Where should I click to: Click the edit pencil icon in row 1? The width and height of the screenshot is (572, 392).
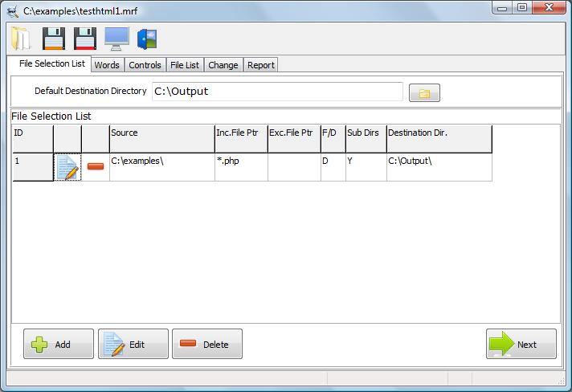pos(67,166)
